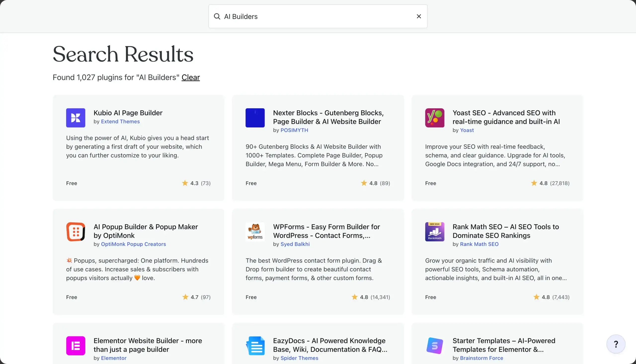
Task: Click into the AI Builders search field
Action: 318,16
